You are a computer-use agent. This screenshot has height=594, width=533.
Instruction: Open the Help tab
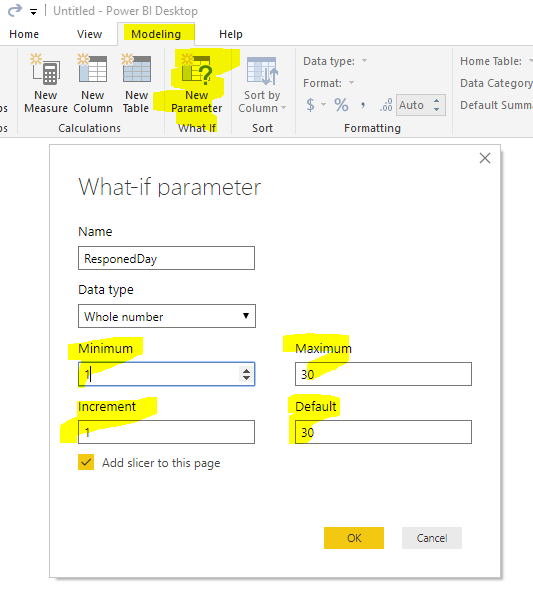click(231, 34)
